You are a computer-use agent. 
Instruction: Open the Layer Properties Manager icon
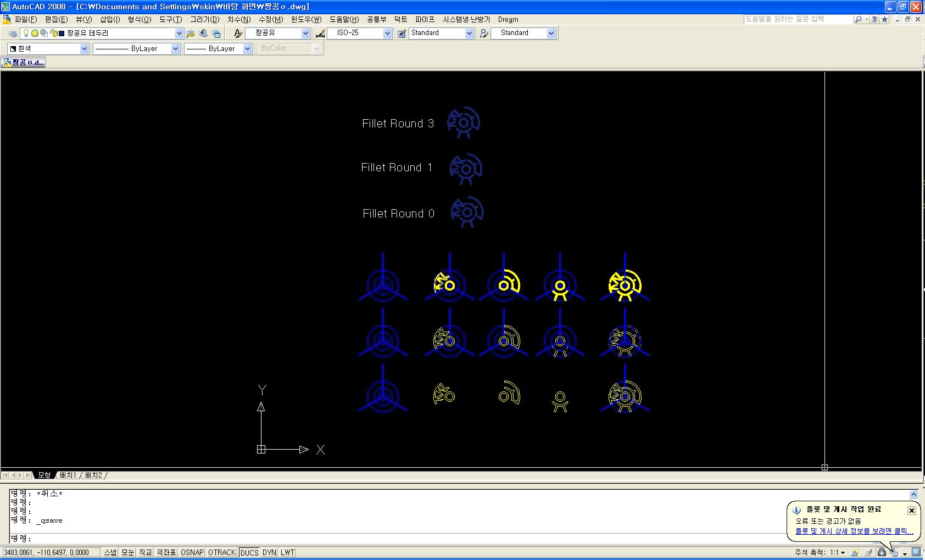(13, 33)
